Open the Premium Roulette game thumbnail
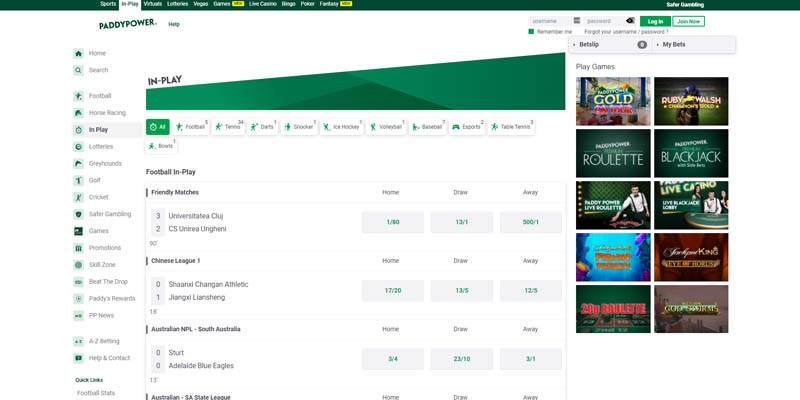 coord(613,153)
